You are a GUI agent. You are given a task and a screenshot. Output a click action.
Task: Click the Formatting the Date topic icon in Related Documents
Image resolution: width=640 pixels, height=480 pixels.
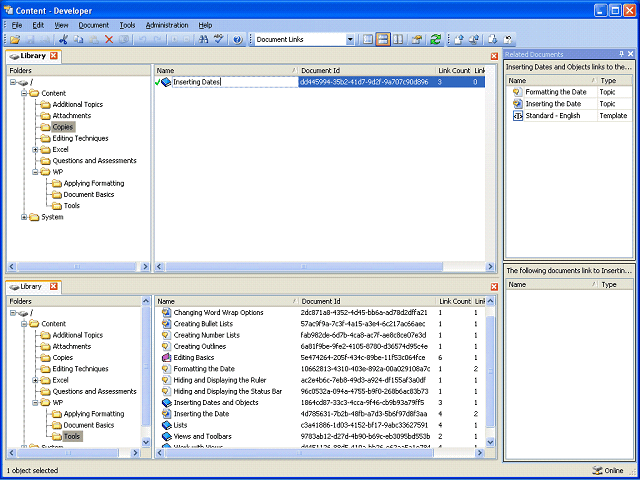tap(518, 92)
